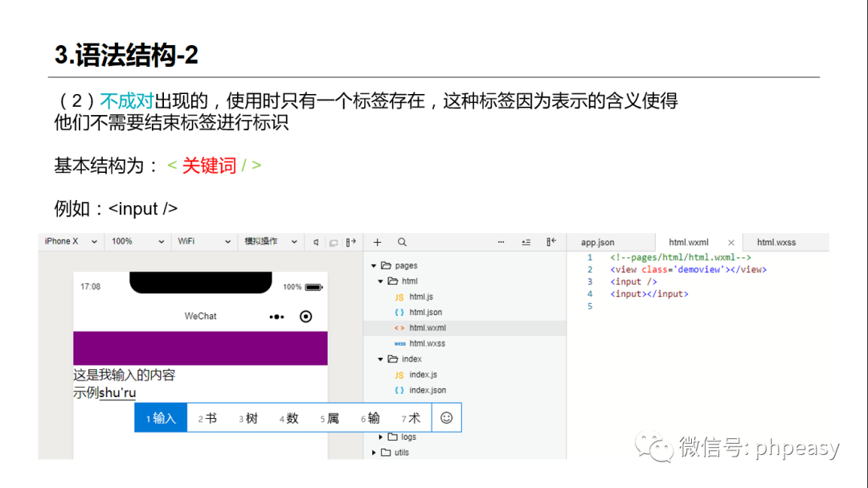Open html.json in the file tree

tap(425, 312)
